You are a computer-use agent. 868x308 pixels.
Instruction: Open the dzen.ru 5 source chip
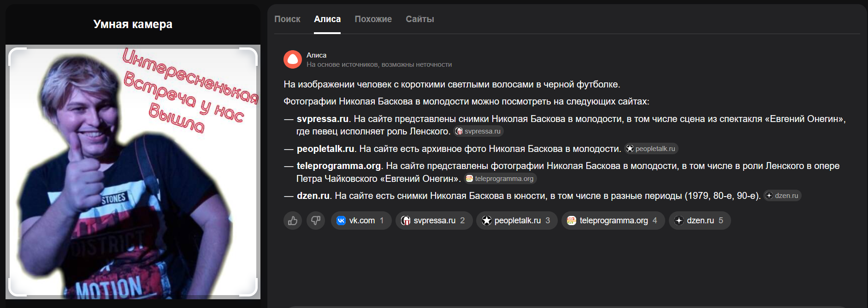point(700,221)
